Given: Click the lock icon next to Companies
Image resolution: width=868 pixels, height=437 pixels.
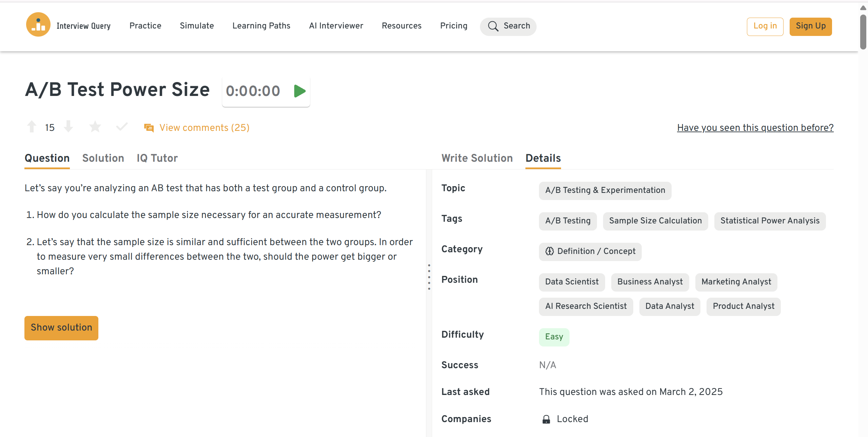Looking at the screenshot, I should click(x=546, y=419).
